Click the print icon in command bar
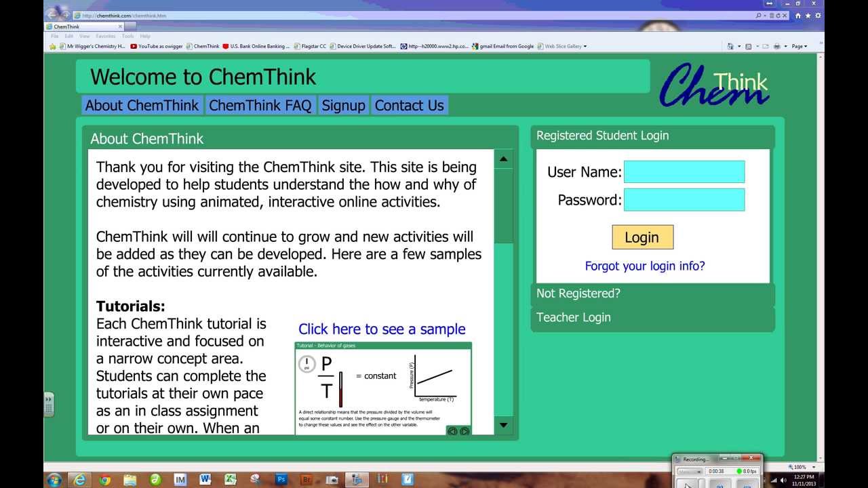868x488 pixels. (777, 46)
